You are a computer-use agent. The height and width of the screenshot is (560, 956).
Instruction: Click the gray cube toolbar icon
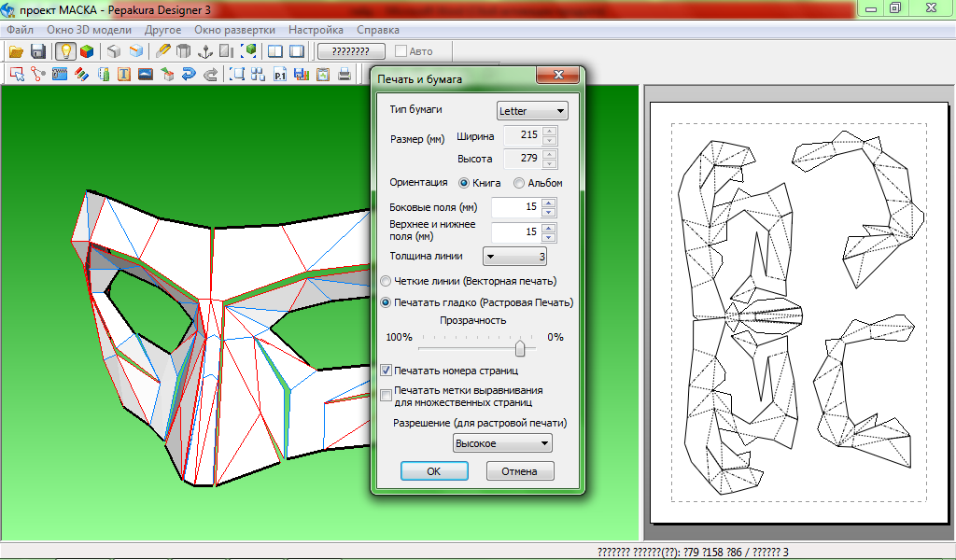pyautogui.click(x=114, y=51)
